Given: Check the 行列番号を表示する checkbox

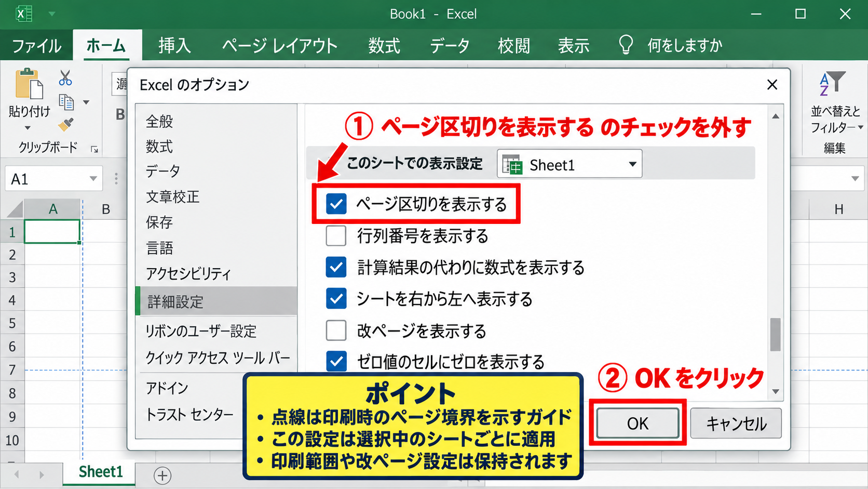Looking at the screenshot, I should tap(336, 236).
